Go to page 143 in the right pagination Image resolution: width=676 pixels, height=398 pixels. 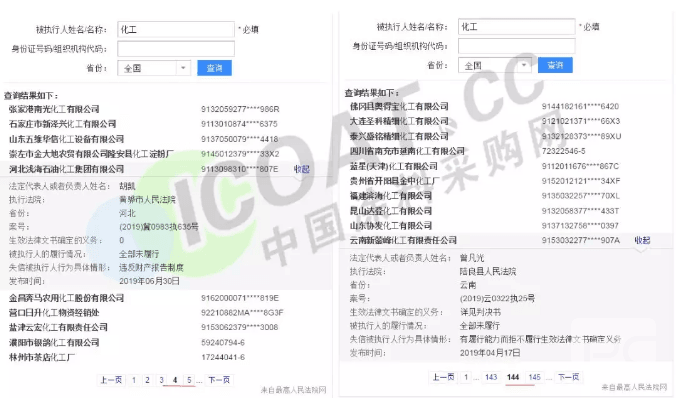pyautogui.click(x=491, y=377)
